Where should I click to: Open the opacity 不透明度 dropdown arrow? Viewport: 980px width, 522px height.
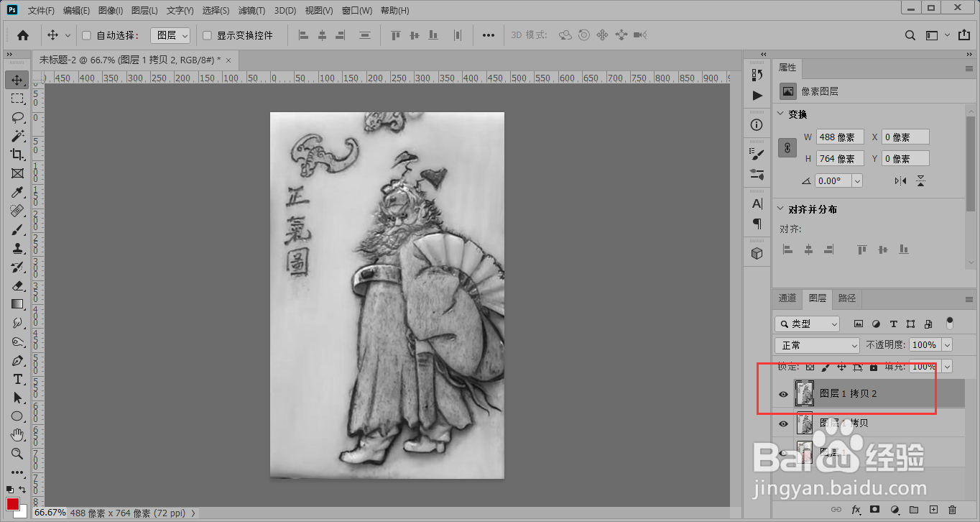coord(947,345)
